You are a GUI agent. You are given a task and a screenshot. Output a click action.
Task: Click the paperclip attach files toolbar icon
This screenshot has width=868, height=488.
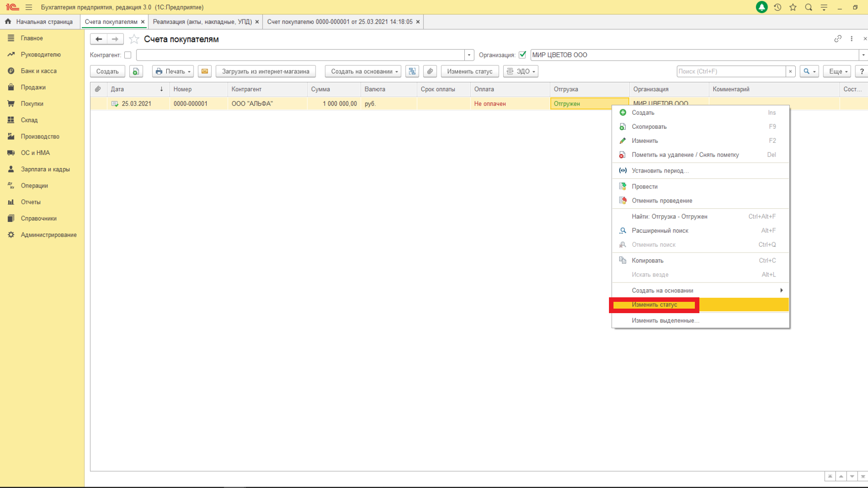pyautogui.click(x=430, y=71)
